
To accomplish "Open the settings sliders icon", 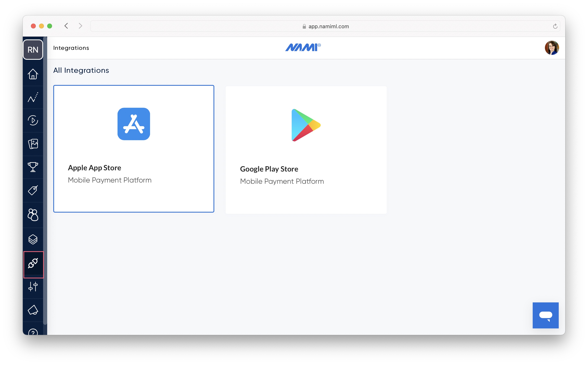I will click(x=33, y=287).
